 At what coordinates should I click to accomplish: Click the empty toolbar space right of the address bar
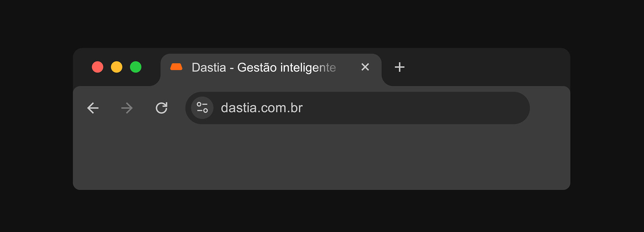pos(550,108)
